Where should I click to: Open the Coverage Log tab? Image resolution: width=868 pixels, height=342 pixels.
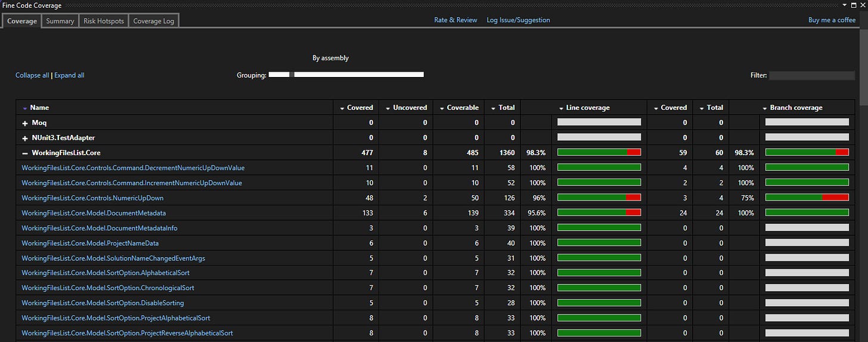154,21
